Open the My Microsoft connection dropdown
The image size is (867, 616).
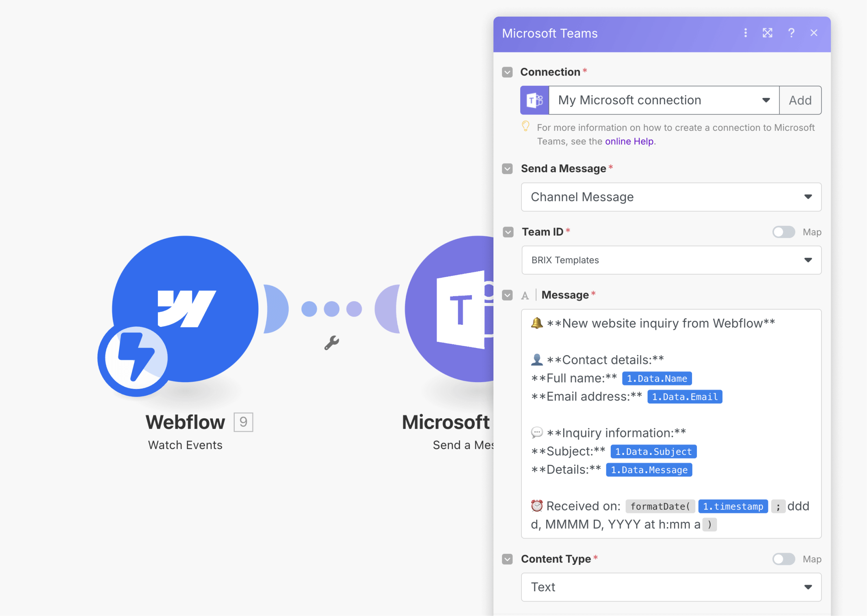click(x=664, y=100)
